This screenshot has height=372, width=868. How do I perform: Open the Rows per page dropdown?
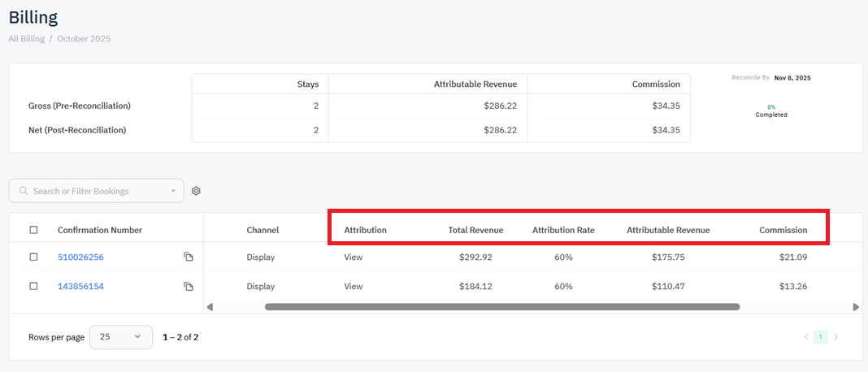(x=120, y=337)
